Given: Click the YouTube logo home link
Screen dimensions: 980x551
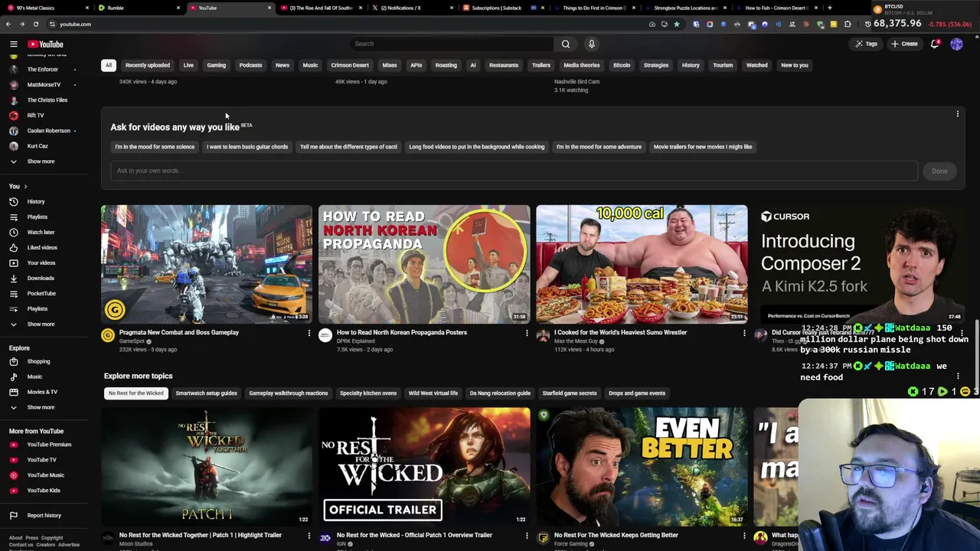Looking at the screenshot, I should pyautogui.click(x=46, y=44).
